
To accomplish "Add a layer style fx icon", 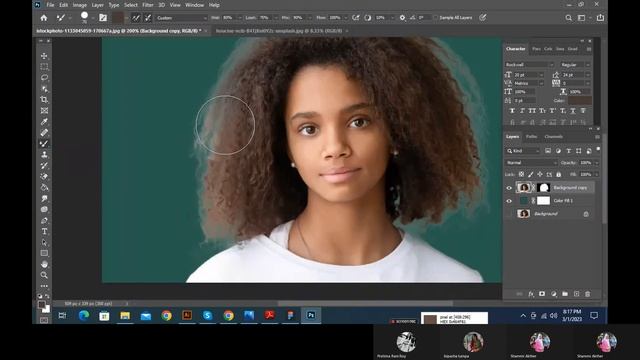I will 531,293.
